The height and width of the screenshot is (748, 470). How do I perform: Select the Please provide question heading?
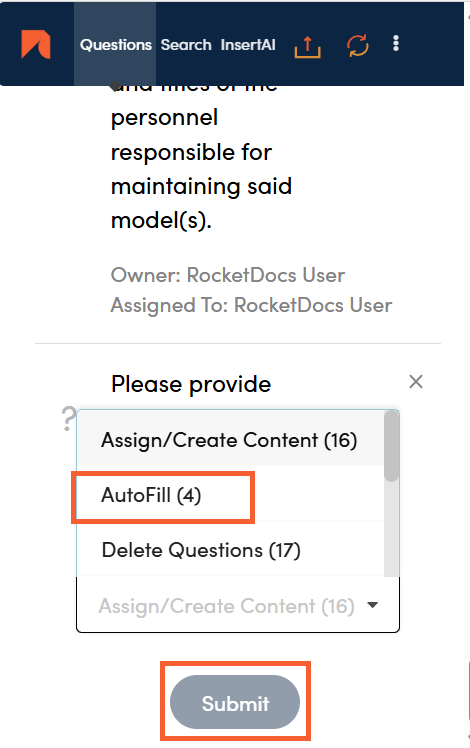pos(191,384)
